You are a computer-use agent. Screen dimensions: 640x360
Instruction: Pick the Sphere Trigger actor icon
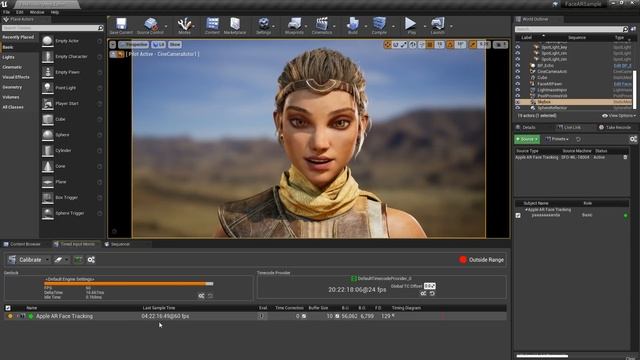click(48, 213)
